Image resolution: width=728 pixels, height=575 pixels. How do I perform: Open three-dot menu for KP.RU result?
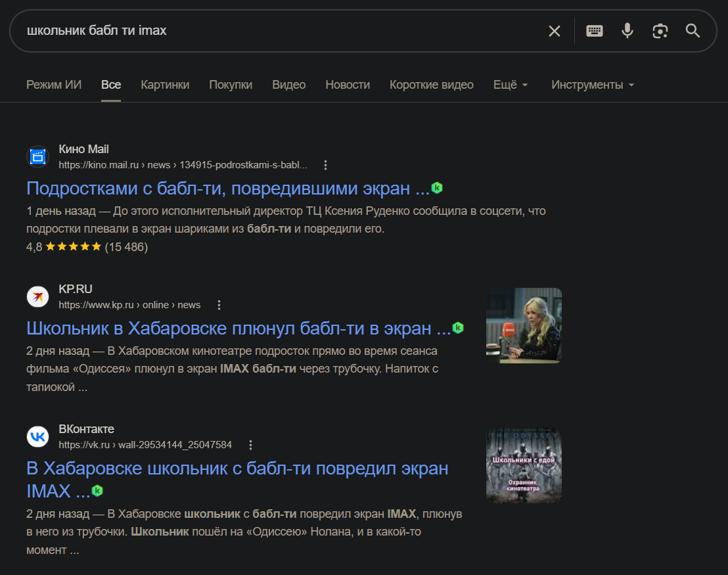click(x=219, y=305)
